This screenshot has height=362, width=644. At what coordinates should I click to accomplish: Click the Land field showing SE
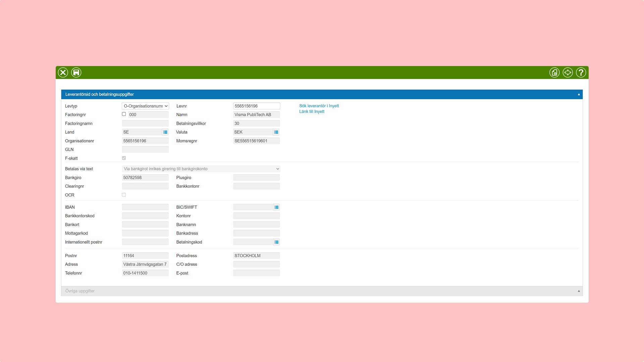click(x=142, y=132)
